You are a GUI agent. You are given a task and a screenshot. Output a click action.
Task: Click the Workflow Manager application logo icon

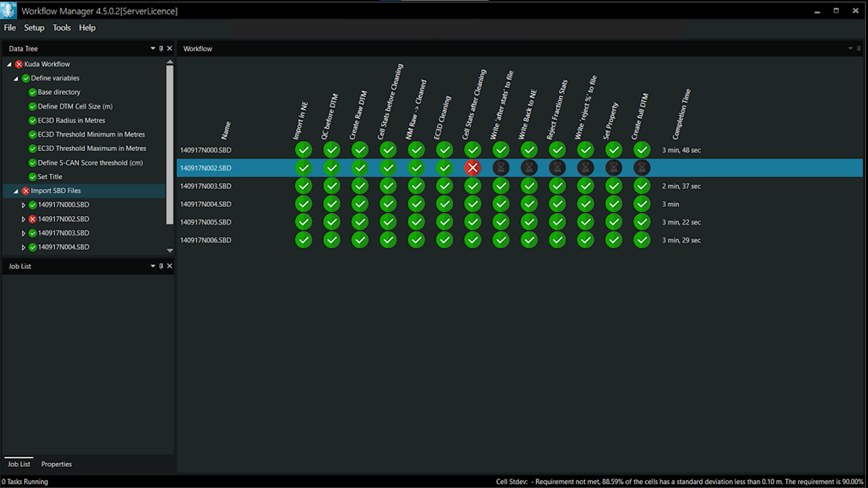(9, 10)
